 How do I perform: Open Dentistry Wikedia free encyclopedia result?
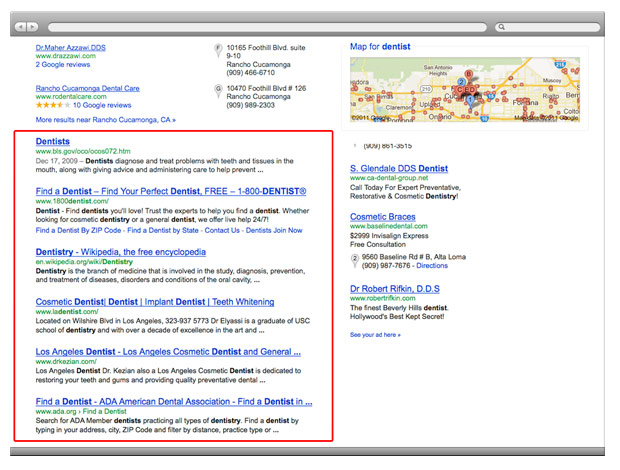click(120, 252)
